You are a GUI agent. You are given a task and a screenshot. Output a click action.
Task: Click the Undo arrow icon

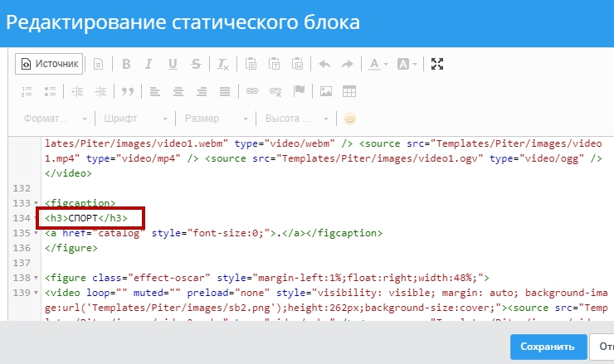(x=324, y=64)
